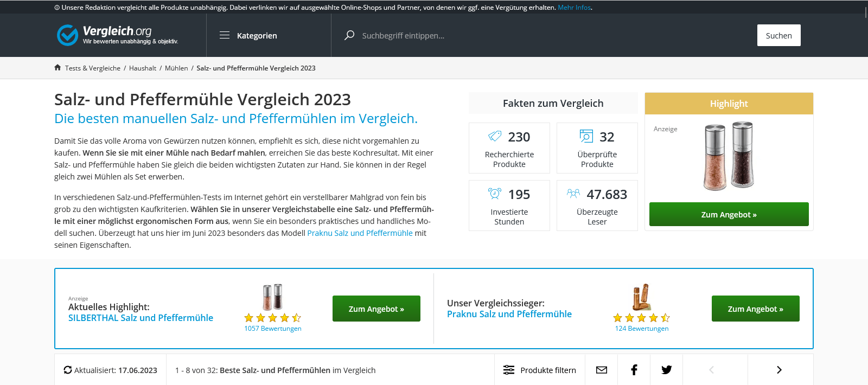Open SILBERTHAL Salz und Pfeffermühle link
This screenshot has width=868, height=385.
coord(141,318)
